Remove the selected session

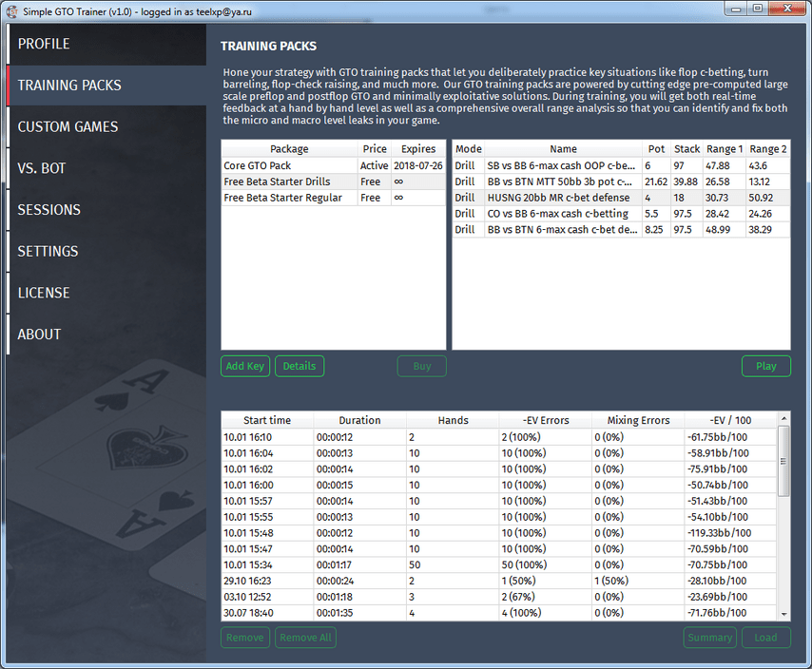[x=245, y=638]
